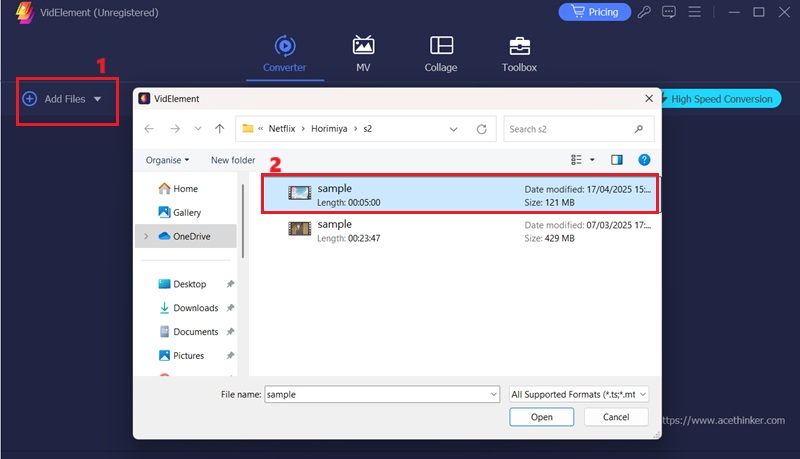Click s2 in the address path
The height and width of the screenshot is (459, 800).
(367, 129)
